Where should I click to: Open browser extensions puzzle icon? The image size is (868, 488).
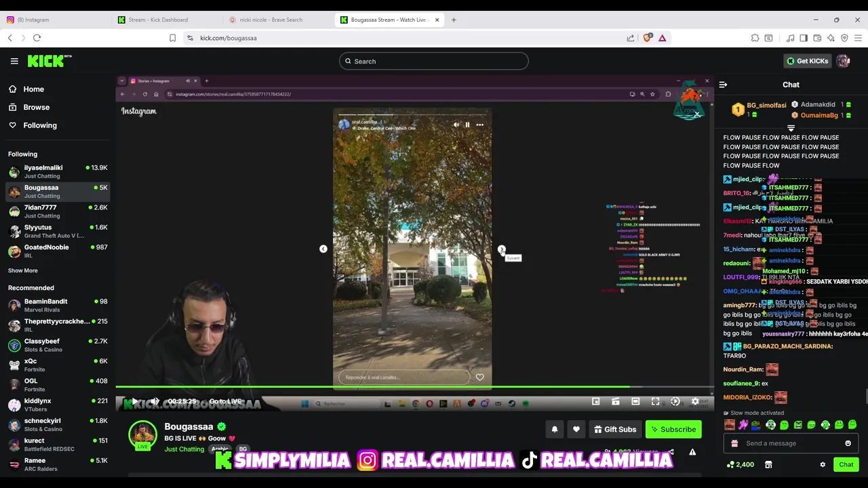tap(755, 38)
